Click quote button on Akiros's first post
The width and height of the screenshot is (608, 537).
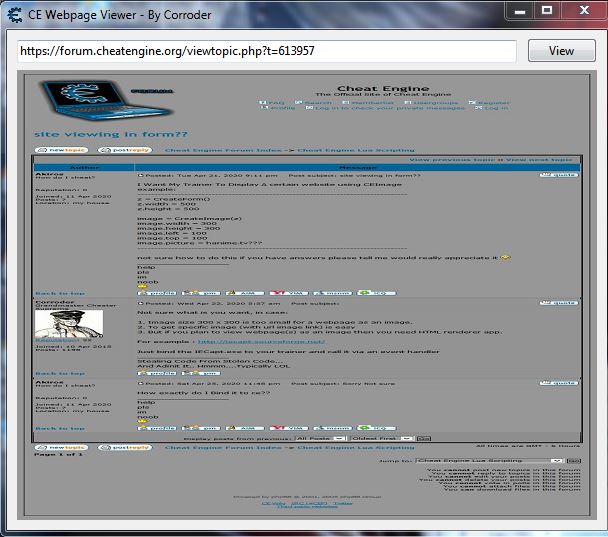click(x=559, y=175)
